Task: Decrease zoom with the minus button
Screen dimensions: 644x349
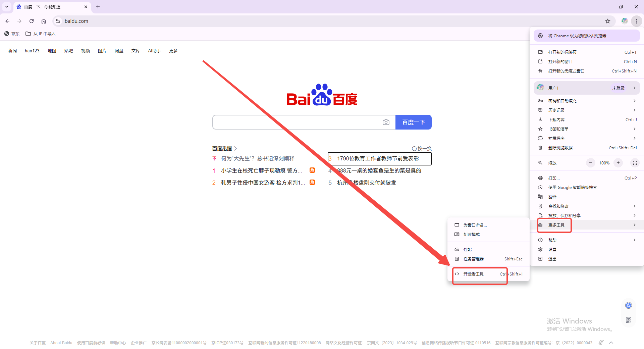Action: pos(591,163)
